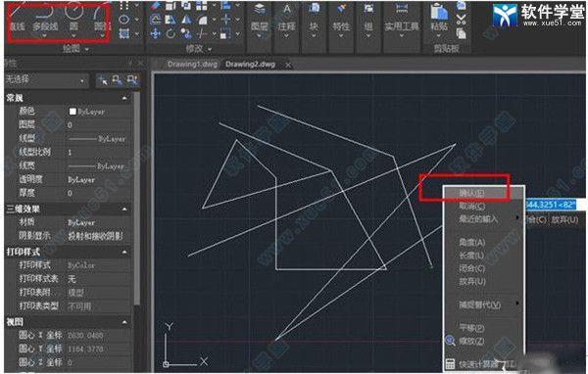Choose 闭合(C) in the context menu
This screenshot has width=588, height=374.
[x=471, y=268]
